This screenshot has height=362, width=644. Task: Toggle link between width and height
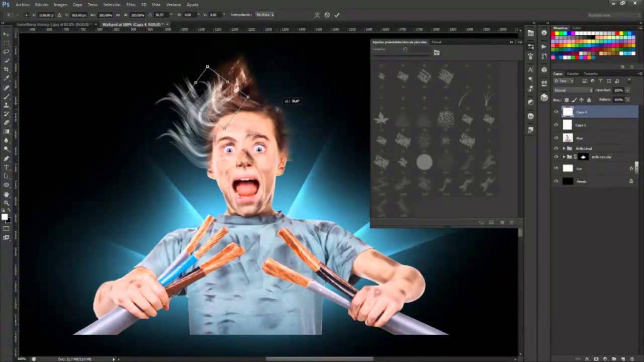coord(118,15)
